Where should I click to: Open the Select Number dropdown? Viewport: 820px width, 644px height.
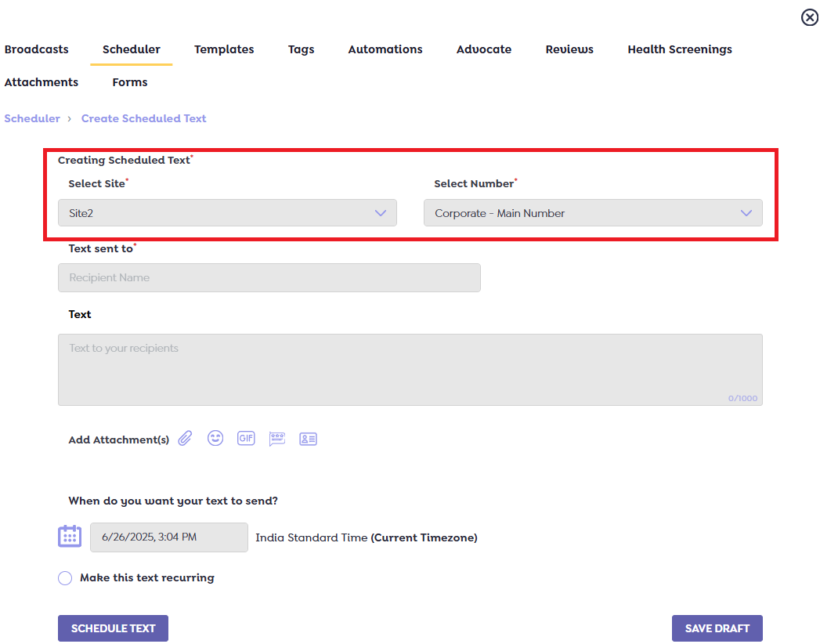point(593,213)
